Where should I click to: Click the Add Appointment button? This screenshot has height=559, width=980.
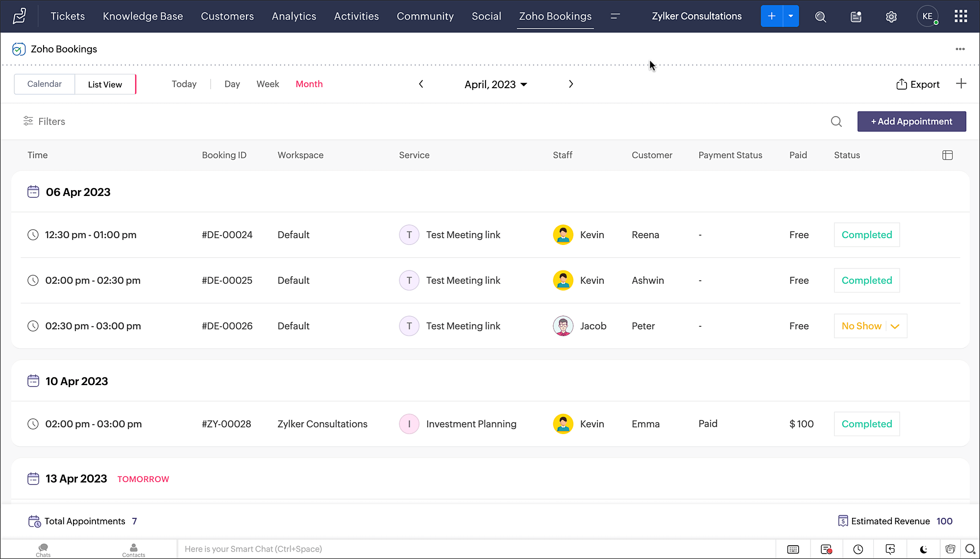tap(911, 122)
